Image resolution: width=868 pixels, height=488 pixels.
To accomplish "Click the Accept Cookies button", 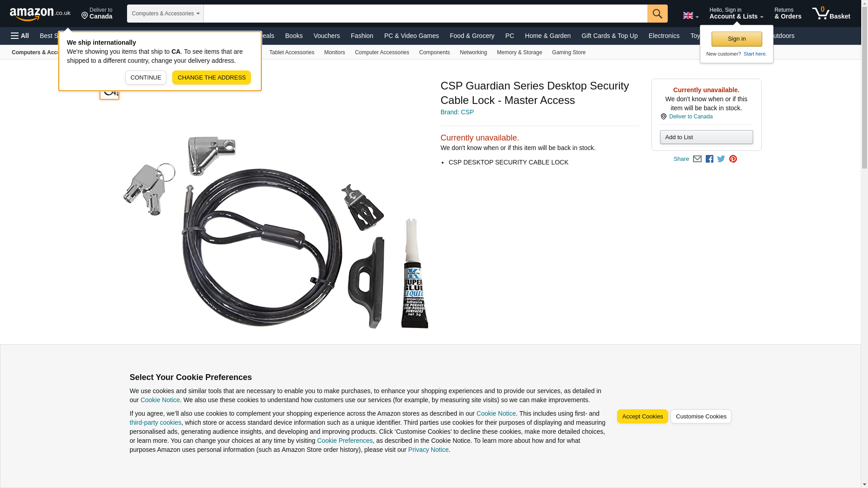I will 642,417.
